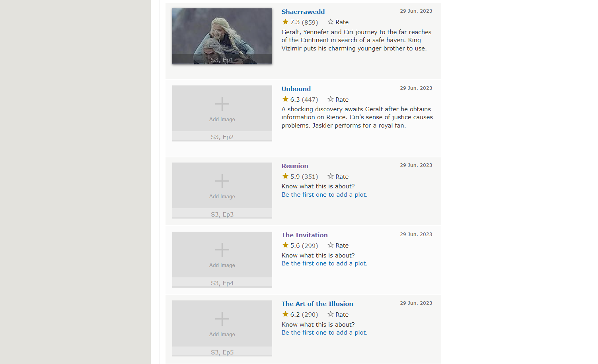Image resolution: width=598 pixels, height=364 pixels.
Task: Add a plot for The Invitation episode
Action: [x=324, y=263]
